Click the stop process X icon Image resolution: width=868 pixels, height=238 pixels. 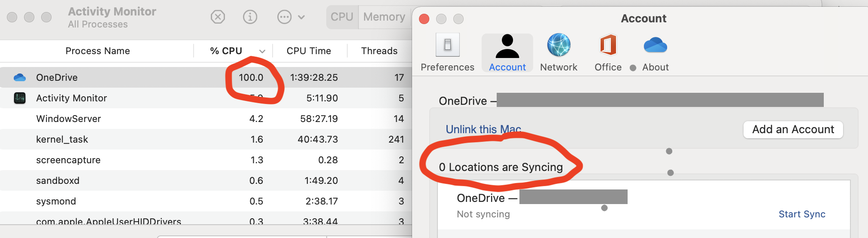pos(218,17)
